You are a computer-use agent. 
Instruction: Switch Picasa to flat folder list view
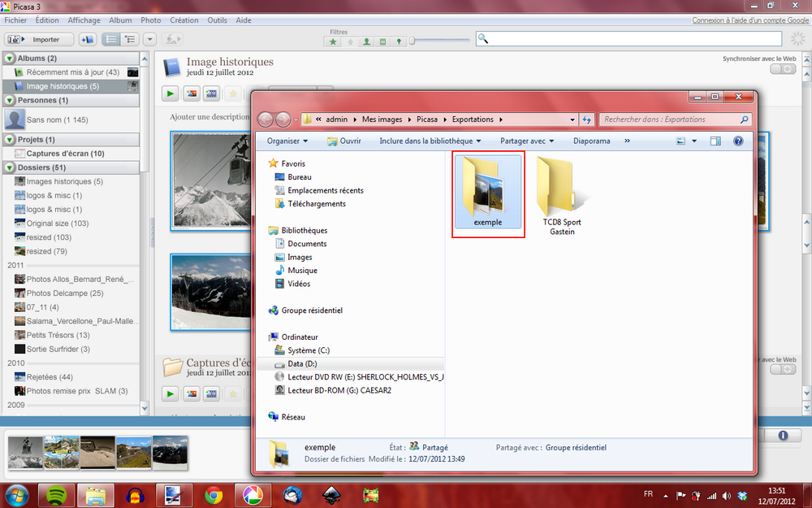[110, 39]
